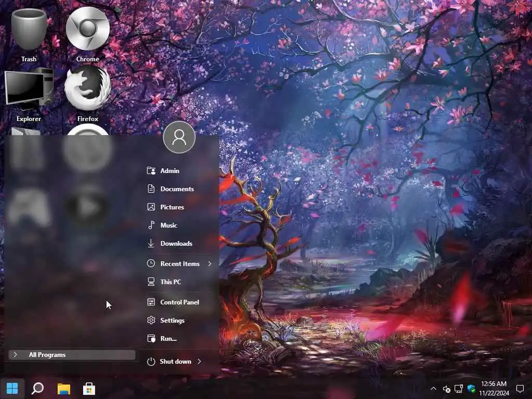Screen dimensions: 532x399
Task: Click the Downloads arrow icon
Action: pos(151,243)
